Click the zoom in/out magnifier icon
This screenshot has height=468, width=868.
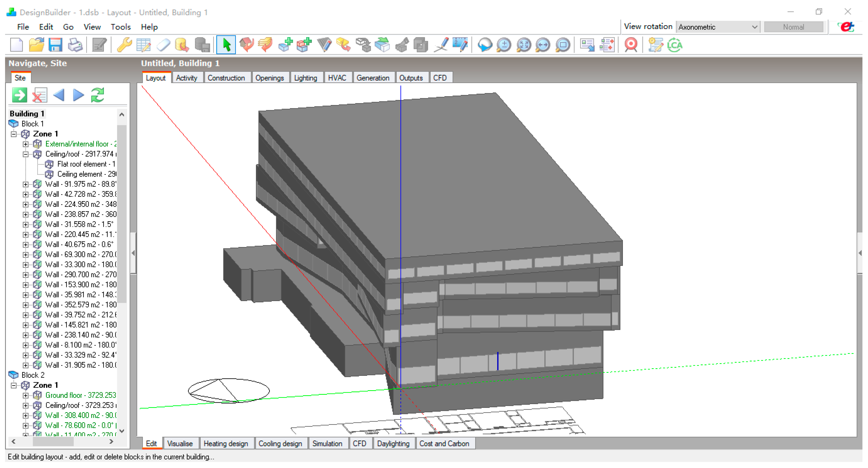pyautogui.click(x=504, y=45)
